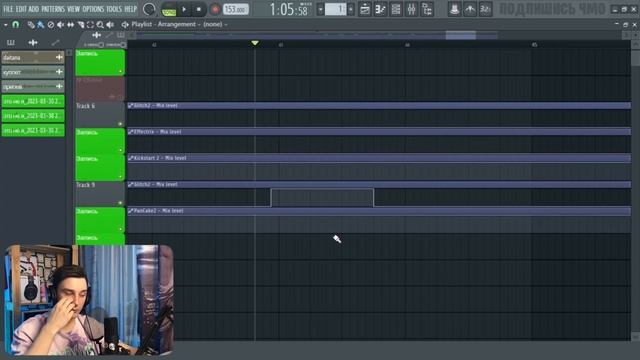Open the EDIT menu
This screenshot has height=360, width=640.
pyautogui.click(x=21, y=9)
